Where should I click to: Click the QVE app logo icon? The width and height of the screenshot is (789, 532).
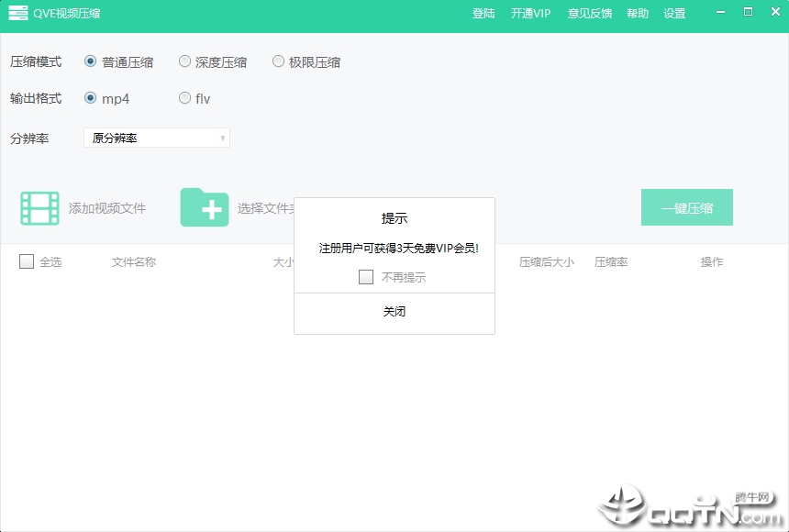pos(18,13)
